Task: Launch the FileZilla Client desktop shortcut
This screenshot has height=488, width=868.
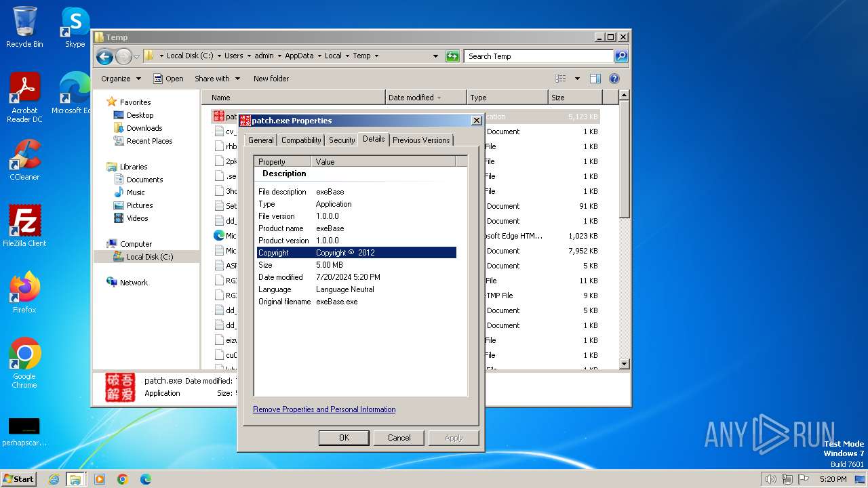Action: [24, 226]
